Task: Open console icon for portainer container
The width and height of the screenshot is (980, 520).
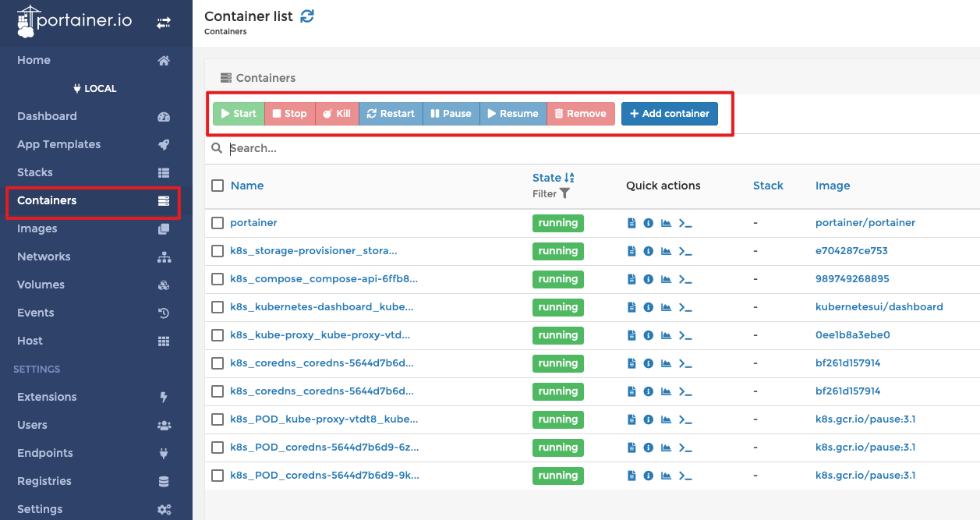Action: (x=685, y=223)
